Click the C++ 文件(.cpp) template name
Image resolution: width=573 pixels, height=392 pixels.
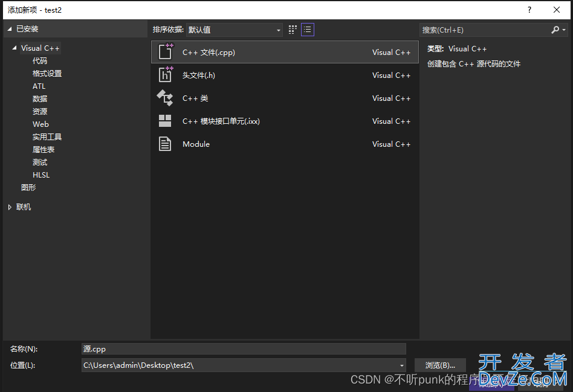point(209,52)
